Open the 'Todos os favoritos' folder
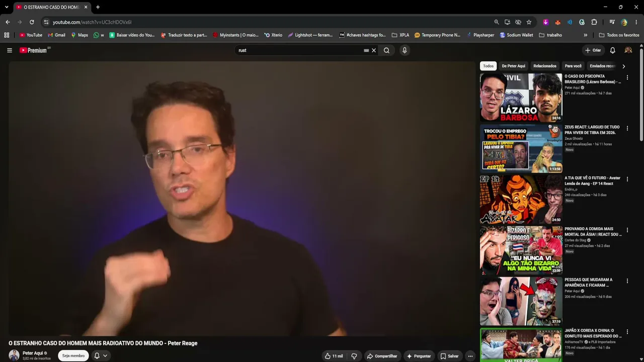This screenshot has height=362, width=644. pos(619,35)
